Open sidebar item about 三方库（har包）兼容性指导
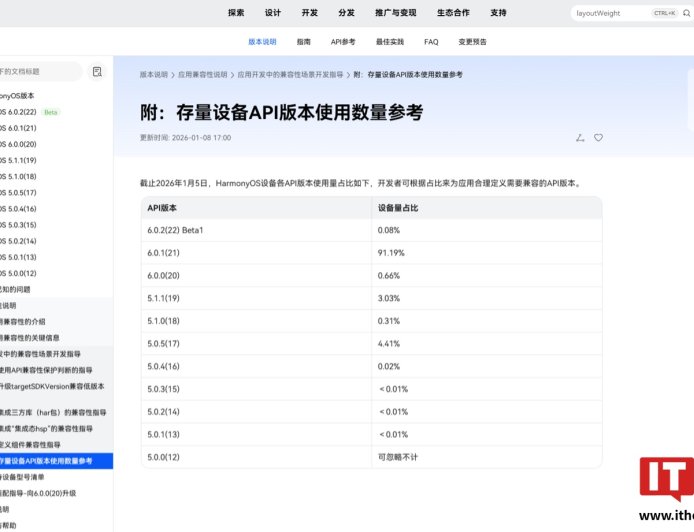The width and height of the screenshot is (694, 532). [53, 412]
